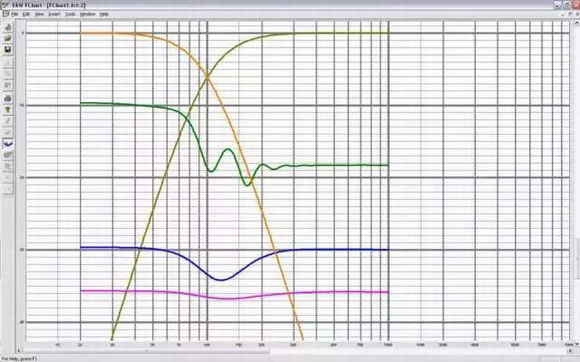
Task: Click the lightbulb help icon
Action: (x=8, y=110)
